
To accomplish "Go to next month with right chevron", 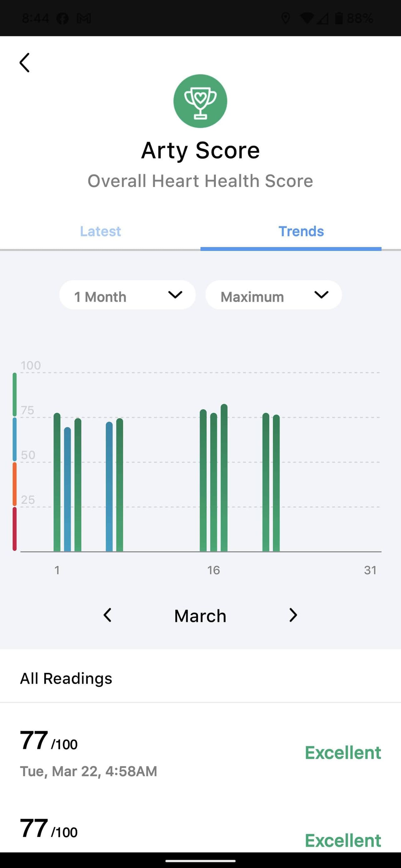I will click(x=293, y=615).
